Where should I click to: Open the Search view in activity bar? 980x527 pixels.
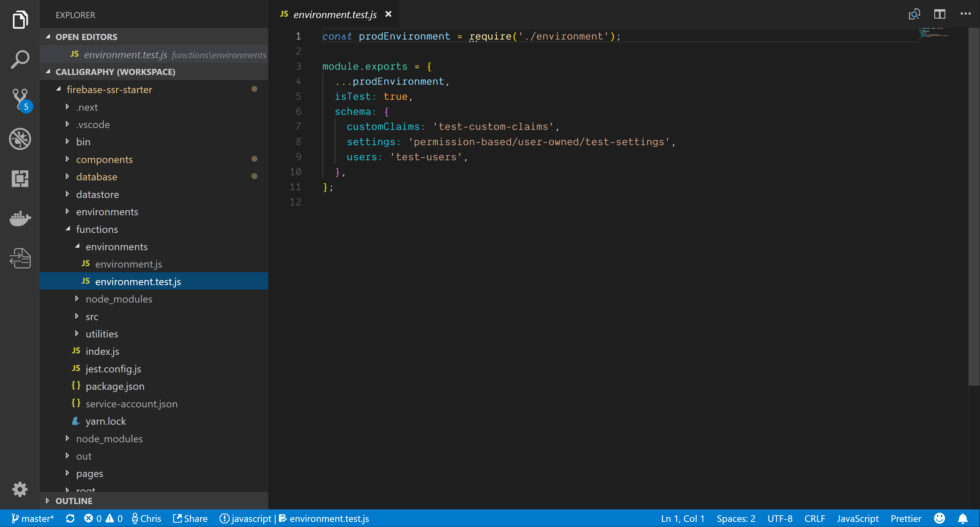click(20, 59)
